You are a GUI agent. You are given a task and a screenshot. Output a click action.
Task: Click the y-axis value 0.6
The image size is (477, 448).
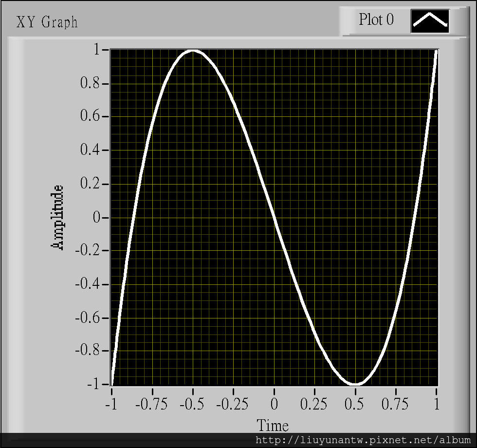(x=90, y=116)
